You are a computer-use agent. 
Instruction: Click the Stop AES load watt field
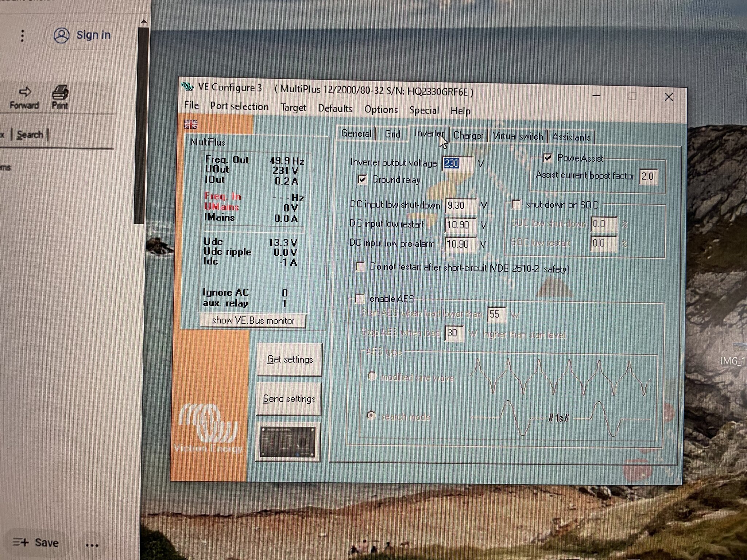(454, 333)
